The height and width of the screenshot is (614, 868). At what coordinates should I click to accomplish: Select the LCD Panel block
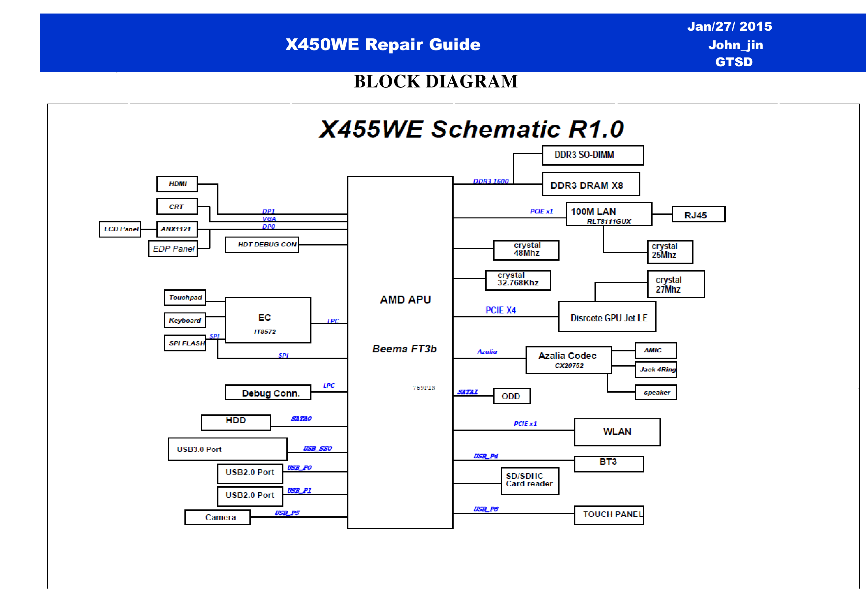(120, 230)
